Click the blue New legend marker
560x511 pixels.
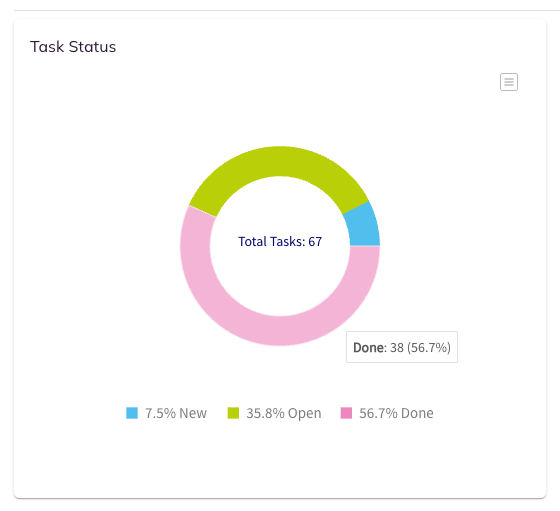pyautogui.click(x=132, y=413)
